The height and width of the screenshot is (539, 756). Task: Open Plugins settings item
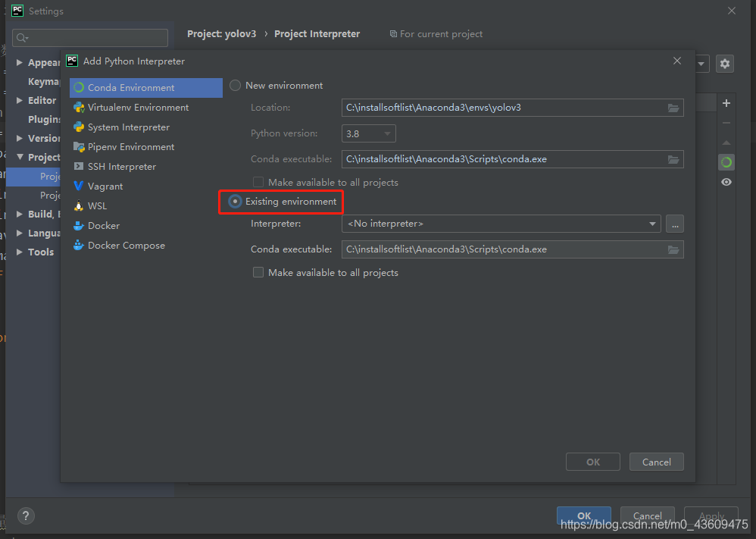[44, 119]
